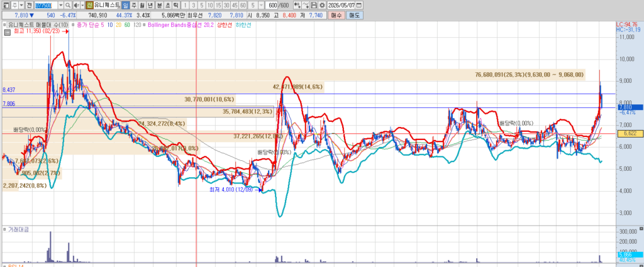
Task: Click the Bollinger Bands중심선 20,2 label
Action: point(180,25)
